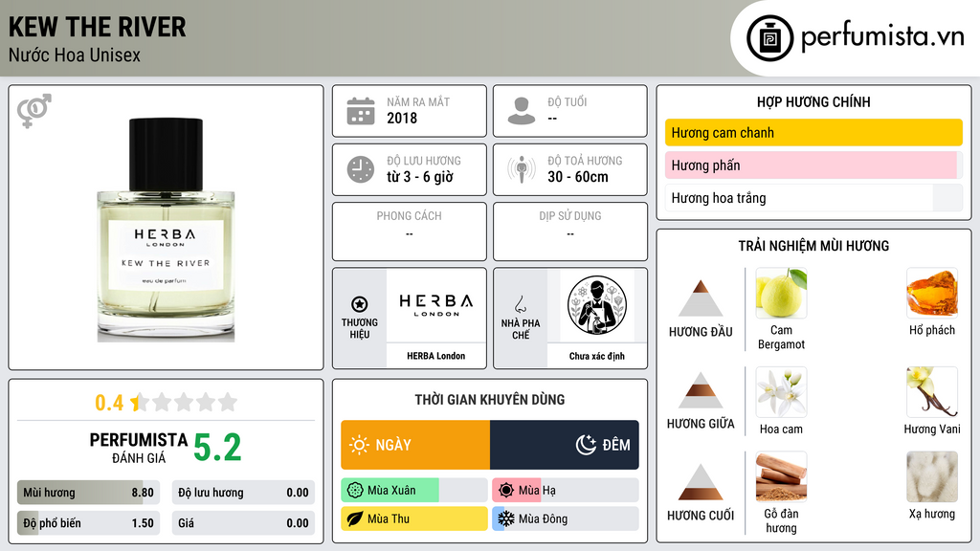Click the Hương đầu label text
This screenshot has width=980, height=551.
(701, 332)
